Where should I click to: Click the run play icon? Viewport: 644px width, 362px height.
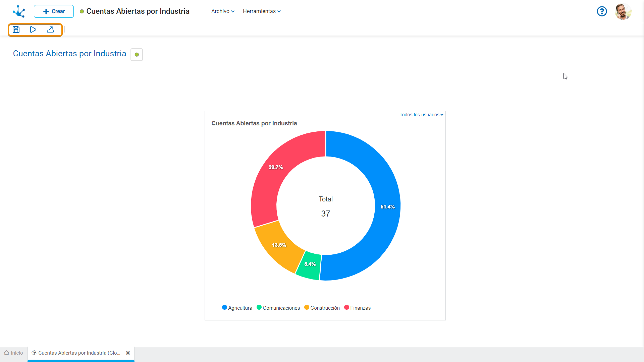[x=33, y=29]
